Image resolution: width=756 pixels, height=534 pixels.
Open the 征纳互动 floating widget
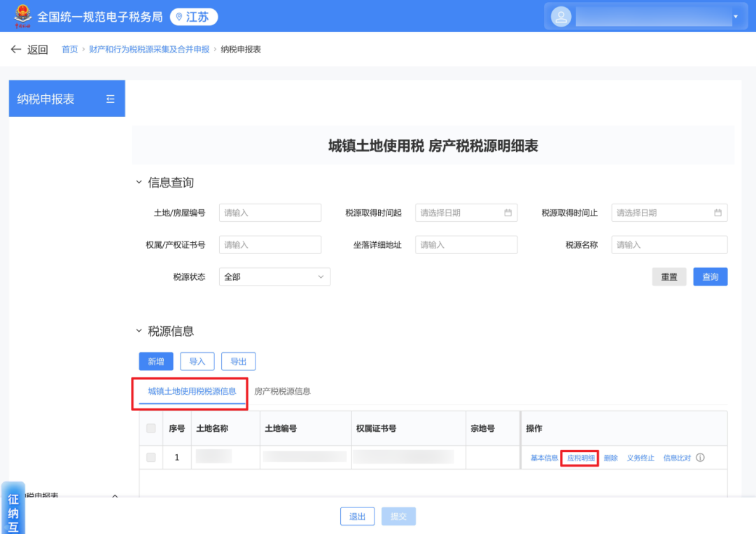[13, 508]
